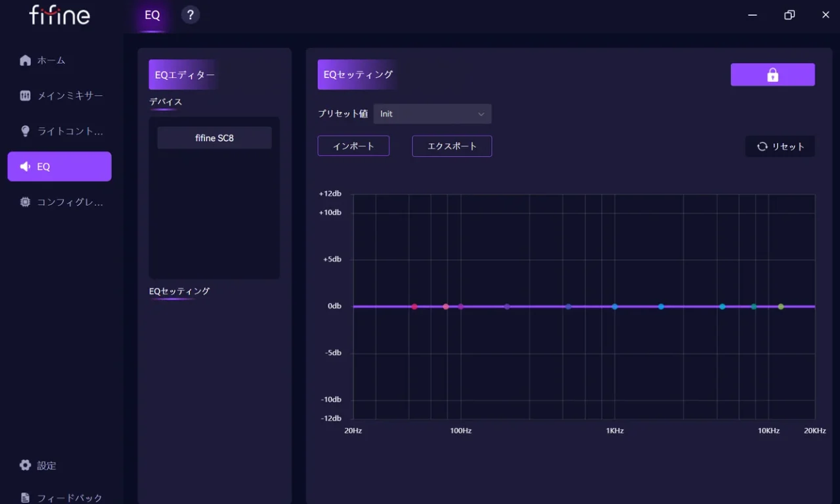This screenshot has width=840, height=504.
Task: Open the main mixer sidebar icon
Action: 25,96
